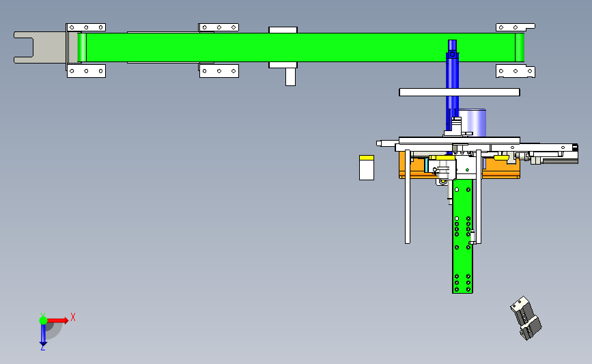Pick the small gray gripper part
The image size is (592, 364).
coord(526,318)
